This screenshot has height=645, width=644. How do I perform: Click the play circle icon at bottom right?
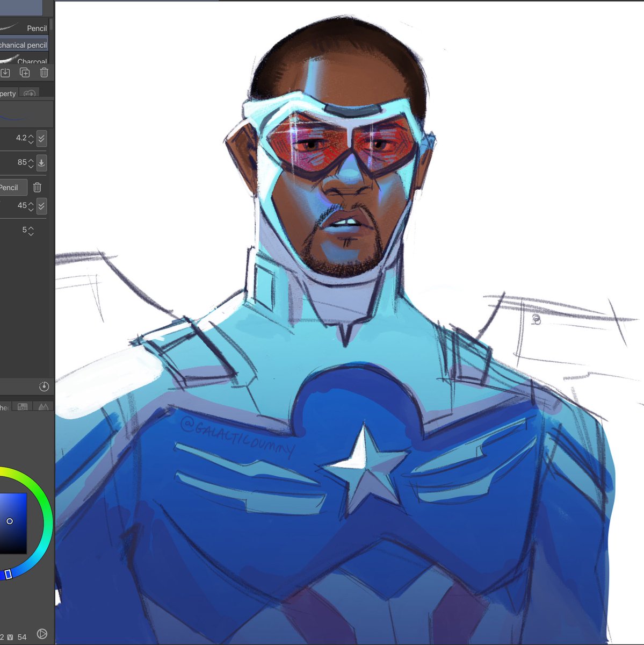coord(42,634)
